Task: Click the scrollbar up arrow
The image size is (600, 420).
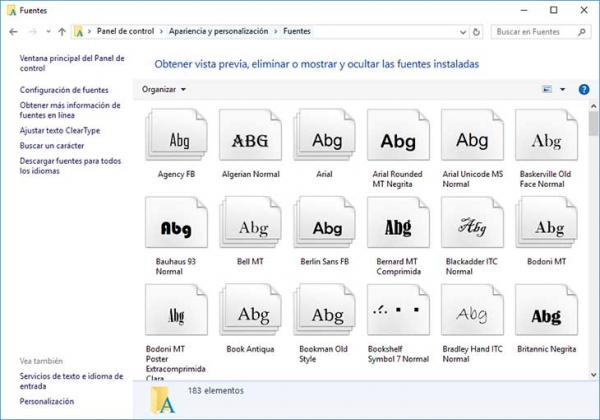Action: click(x=593, y=106)
